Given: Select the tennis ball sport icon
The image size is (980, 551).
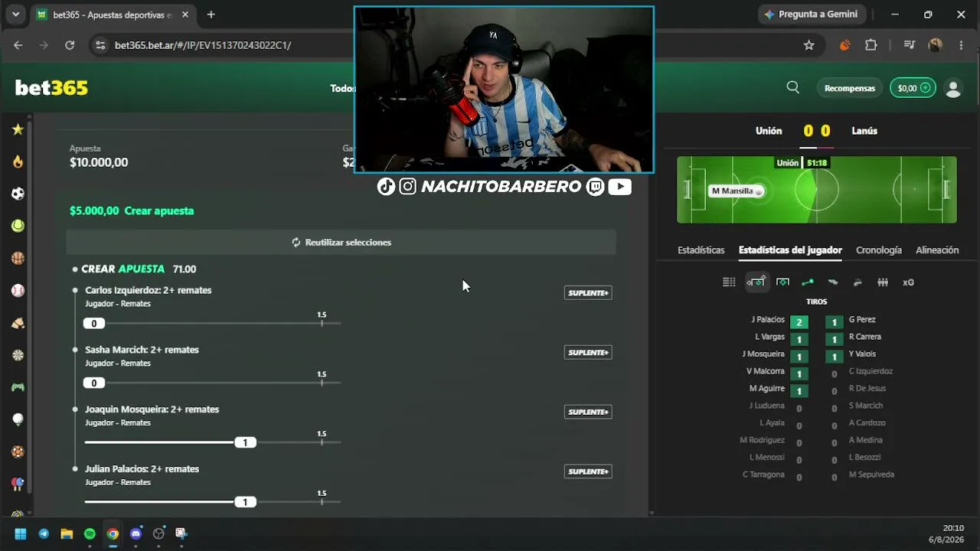Looking at the screenshot, I should [18, 226].
